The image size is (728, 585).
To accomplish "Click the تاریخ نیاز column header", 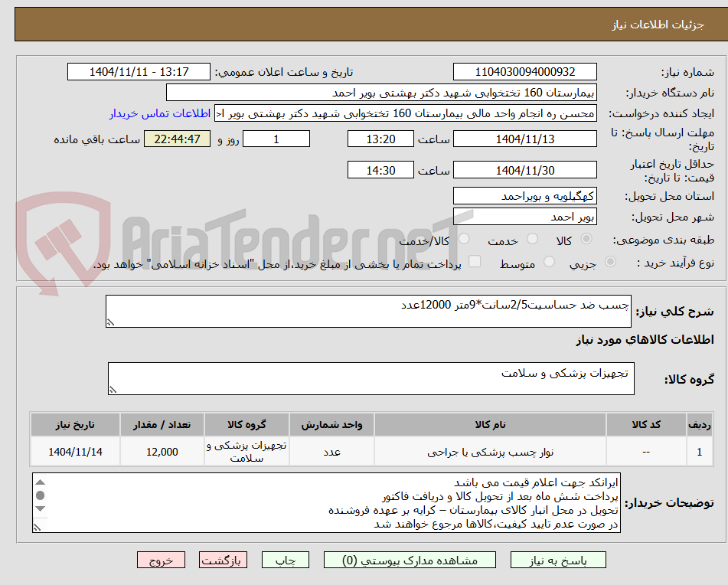I will [x=75, y=425].
